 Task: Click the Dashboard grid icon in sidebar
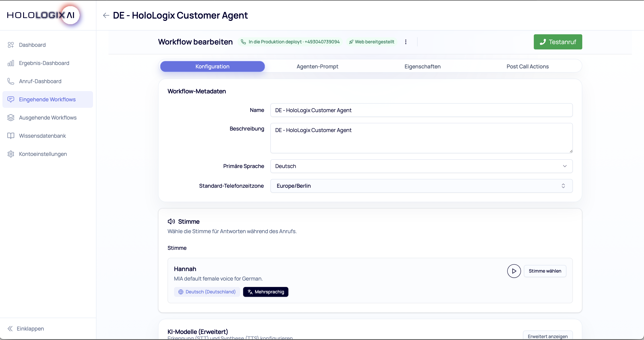(10, 45)
